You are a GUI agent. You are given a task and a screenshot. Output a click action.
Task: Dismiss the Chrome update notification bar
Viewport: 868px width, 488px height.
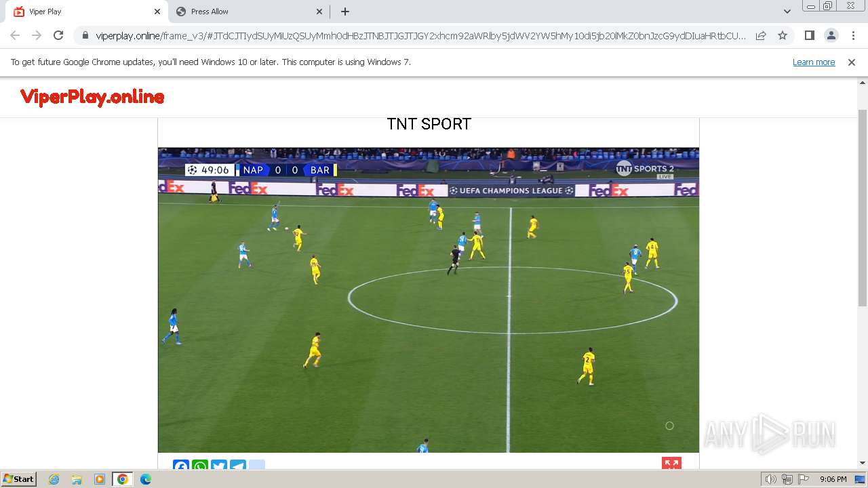point(852,62)
